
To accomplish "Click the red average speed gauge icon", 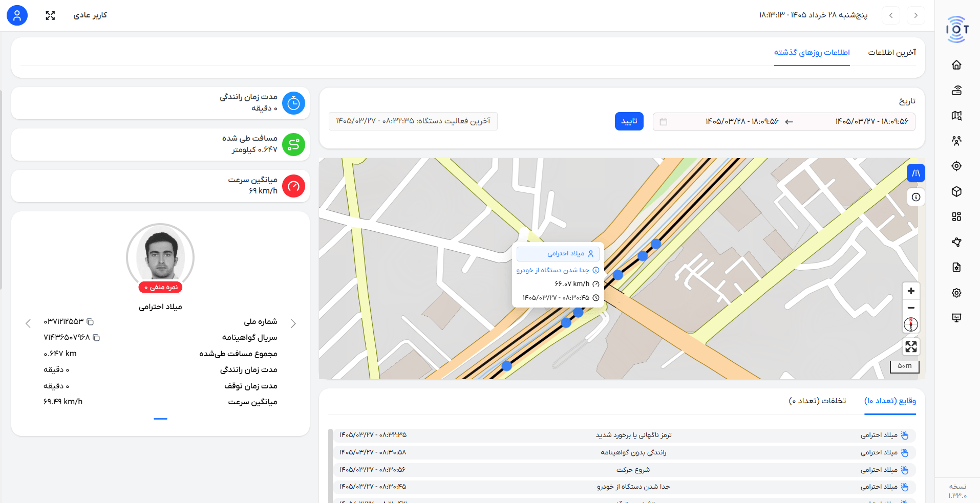I will tap(293, 186).
